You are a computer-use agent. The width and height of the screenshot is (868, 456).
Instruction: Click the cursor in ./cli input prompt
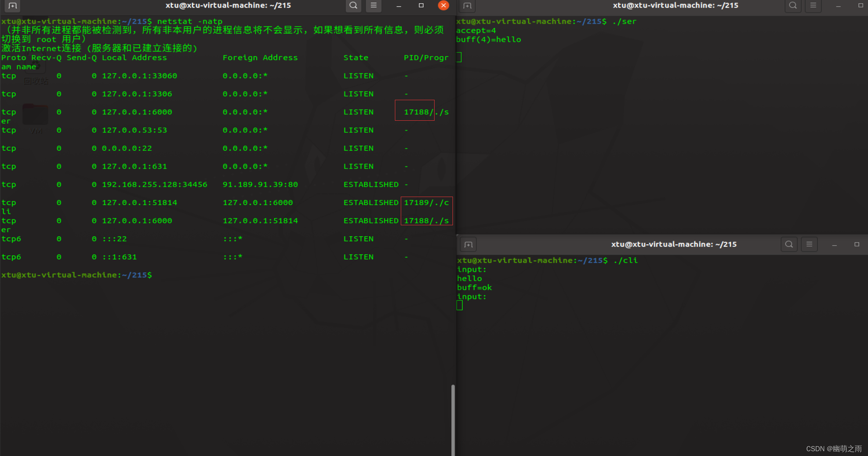(460, 305)
